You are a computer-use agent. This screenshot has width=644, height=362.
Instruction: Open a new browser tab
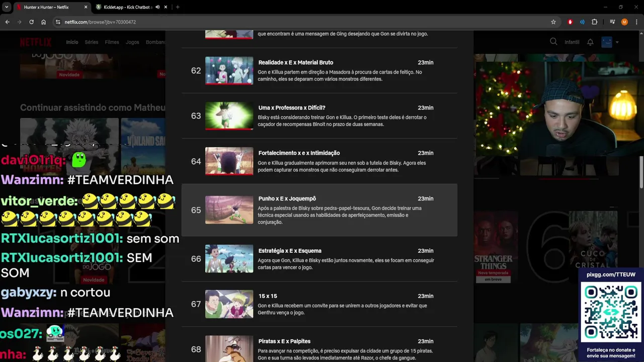[178, 7]
